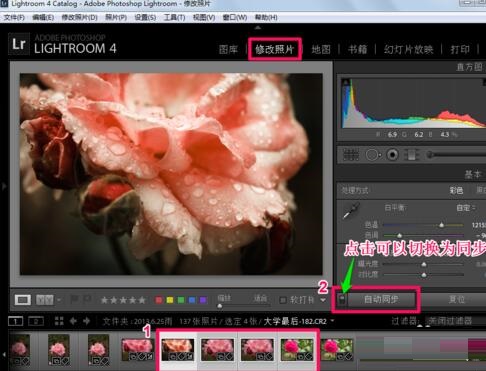Switch to before/after YY view

pos(45,300)
